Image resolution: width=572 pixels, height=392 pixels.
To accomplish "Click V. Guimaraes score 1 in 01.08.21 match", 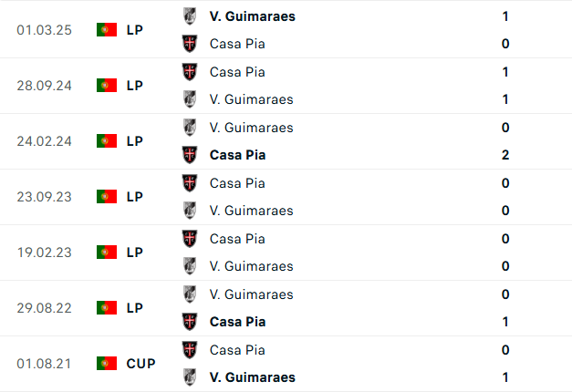I will [504, 377].
